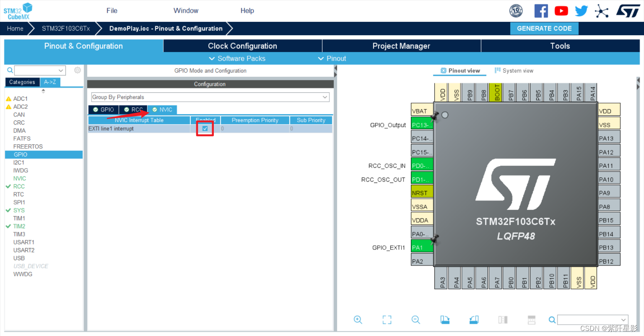644x336 pixels.
Task: Zoom out of the pinout view
Action: (415, 320)
